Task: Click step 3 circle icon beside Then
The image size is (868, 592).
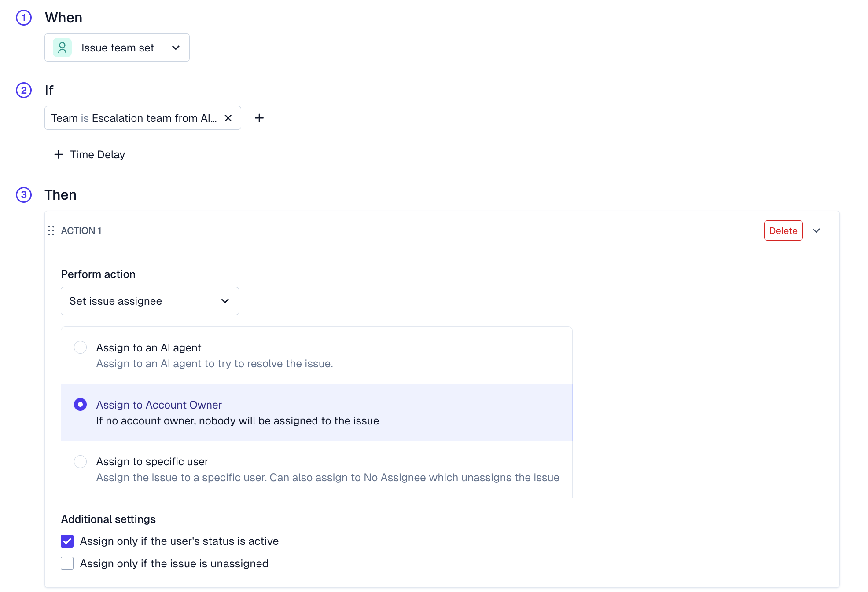Action: pyautogui.click(x=24, y=195)
